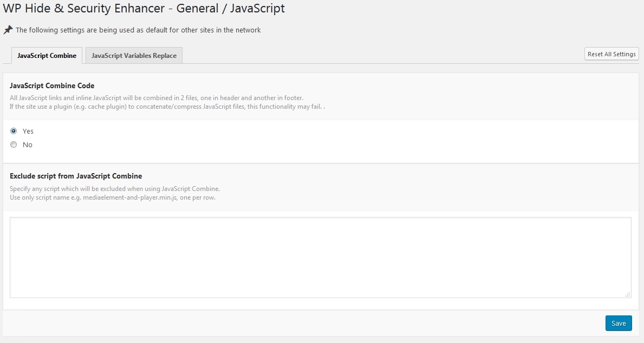644x343 pixels.
Task: Click the Reset All Settings button
Action: (x=612, y=54)
